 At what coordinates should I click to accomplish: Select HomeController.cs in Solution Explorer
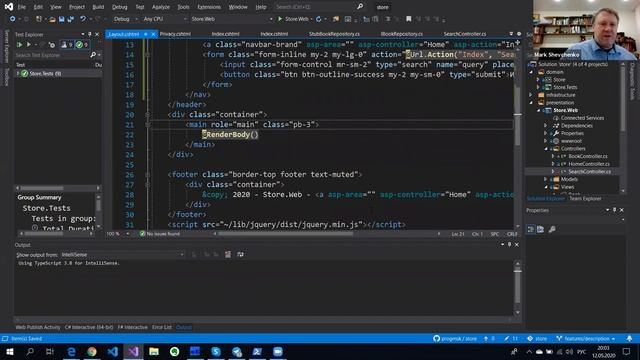(x=589, y=164)
